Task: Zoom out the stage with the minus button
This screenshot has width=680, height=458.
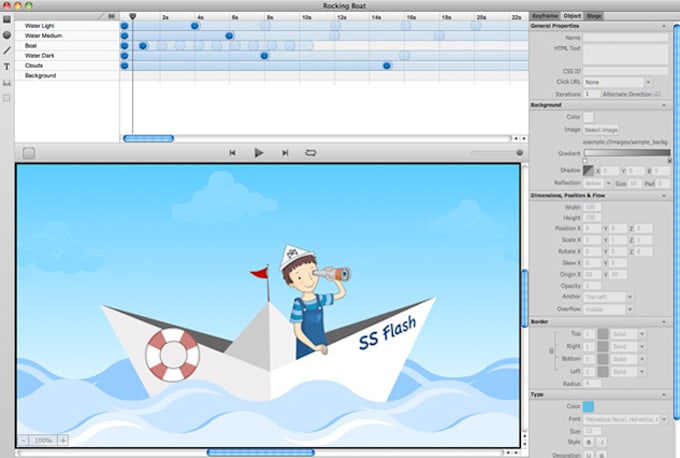Action: (x=23, y=440)
